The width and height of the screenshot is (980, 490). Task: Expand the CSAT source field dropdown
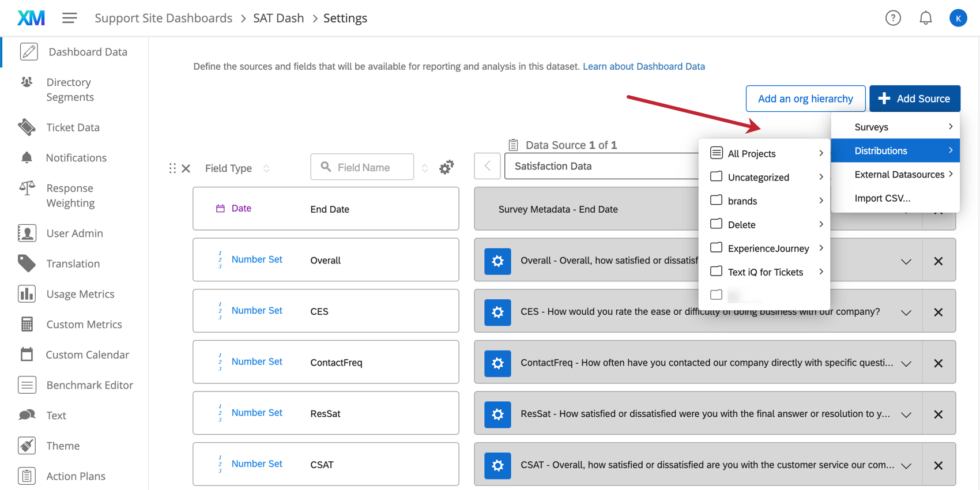click(x=906, y=465)
